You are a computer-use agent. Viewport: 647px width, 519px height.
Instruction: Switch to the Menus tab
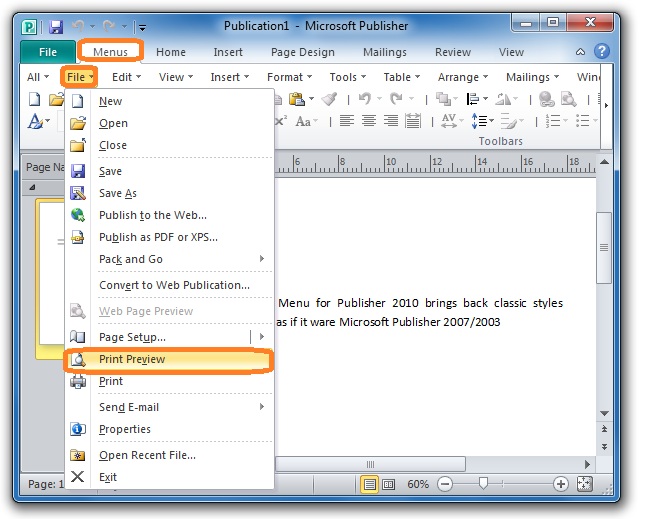tap(110, 52)
